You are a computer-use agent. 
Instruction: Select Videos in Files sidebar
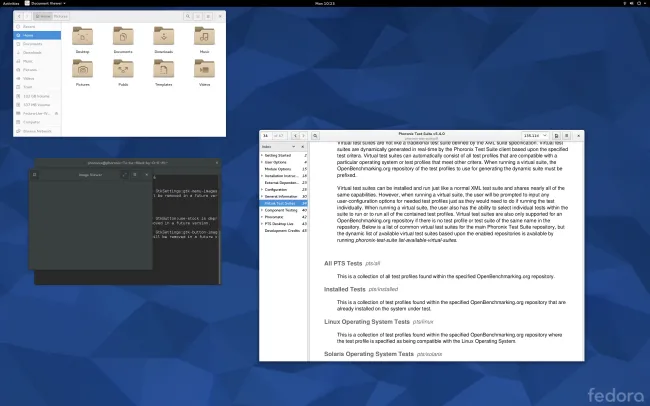(x=37, y=78)
